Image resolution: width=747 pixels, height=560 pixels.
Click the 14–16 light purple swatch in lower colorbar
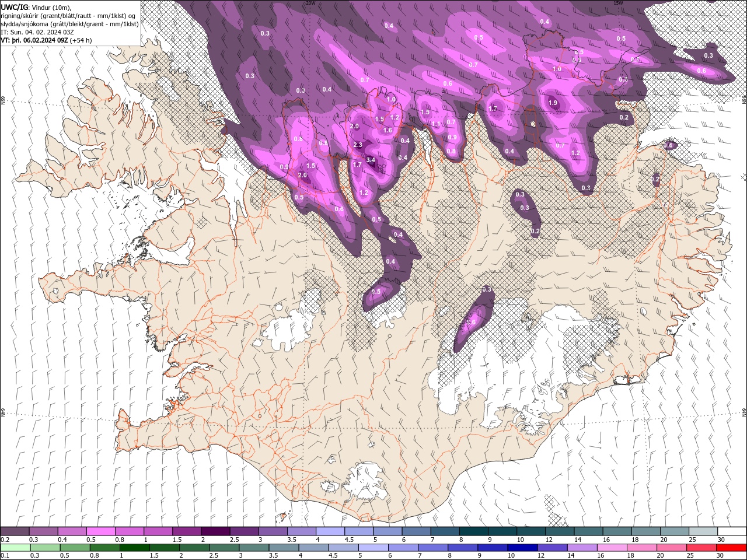pyautogui.click(x=582, y=548)
